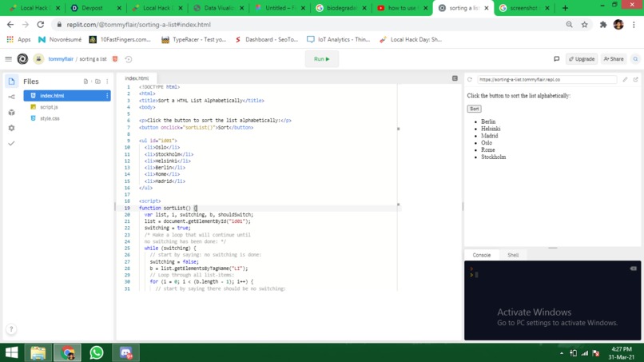
Task: Open the chat comment icon
Action: pyautogui.click(x=557, y=59)
